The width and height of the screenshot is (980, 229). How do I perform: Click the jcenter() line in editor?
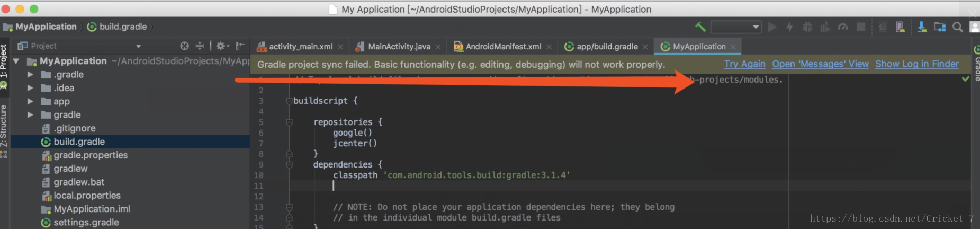355,143
